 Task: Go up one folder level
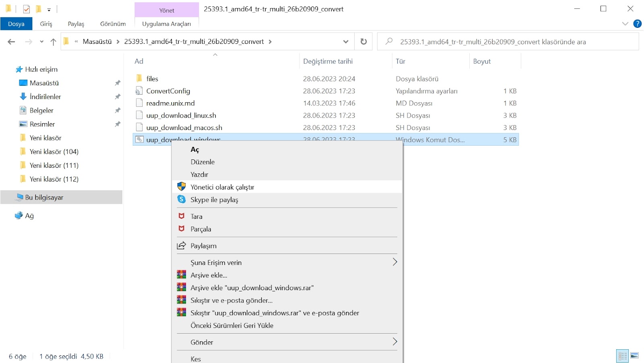click(x=53, y=41)
